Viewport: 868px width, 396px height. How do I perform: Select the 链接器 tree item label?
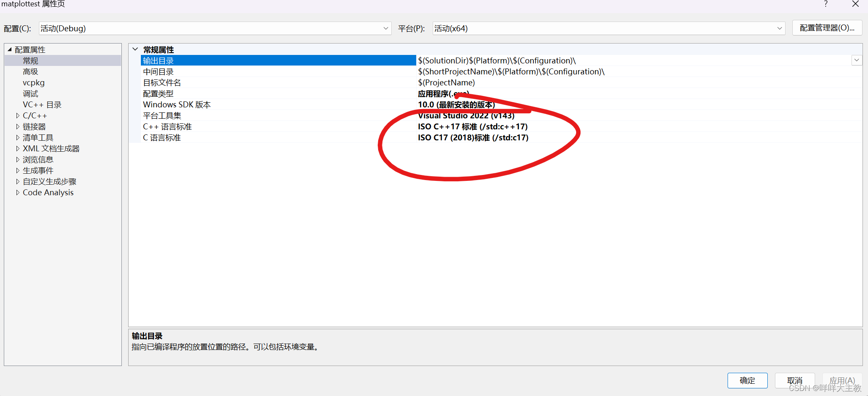pyautogui.click(x=34, y=126)
